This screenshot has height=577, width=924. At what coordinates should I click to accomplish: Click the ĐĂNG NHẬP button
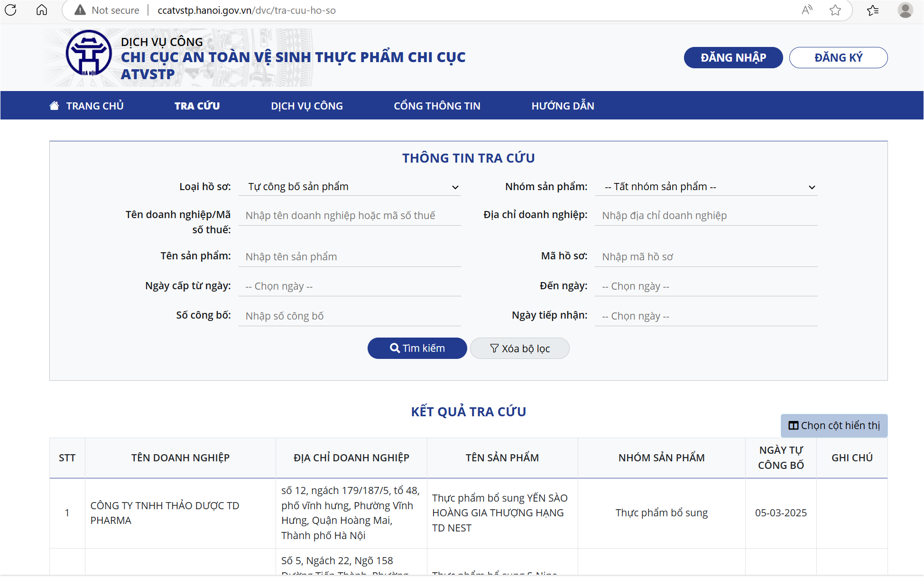pyautogui.click(x=733, y=57)
